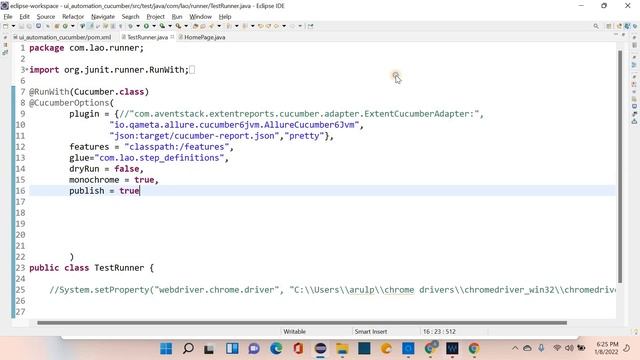This screenshot has height=360, width=640.
Task: Click the @RunWith(Cucumber.class) annotation
Action: [89, 91]
